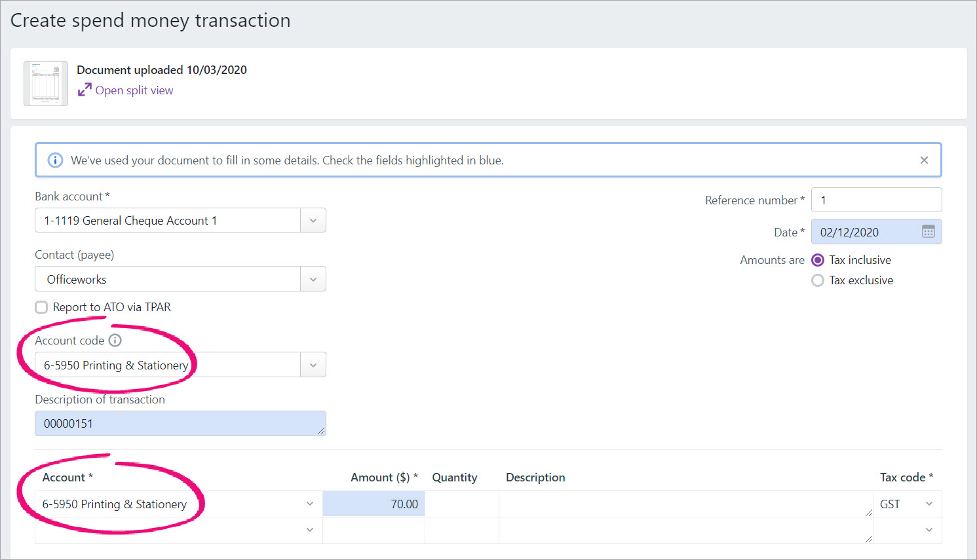Select the Tax exclusive option

[817, 280]
